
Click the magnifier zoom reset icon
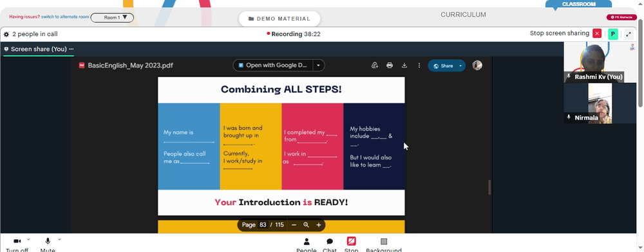click(x=306, y=225)
